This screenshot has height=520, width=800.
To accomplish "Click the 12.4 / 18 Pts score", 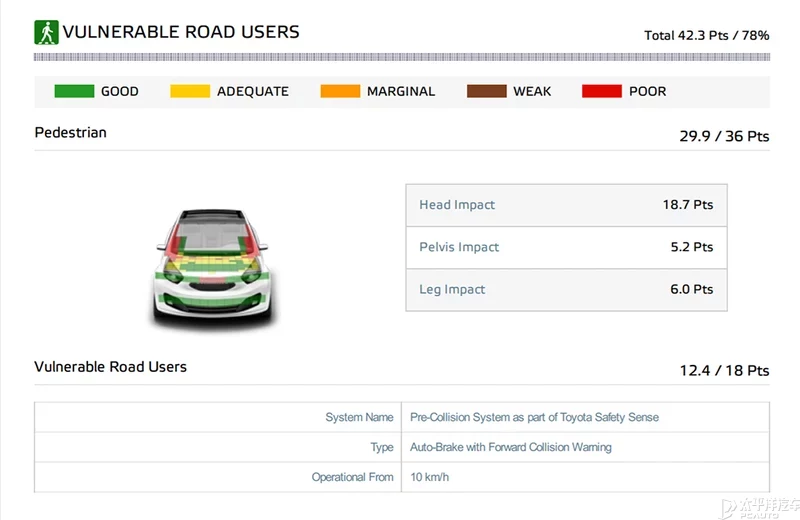I will [724, 370].
